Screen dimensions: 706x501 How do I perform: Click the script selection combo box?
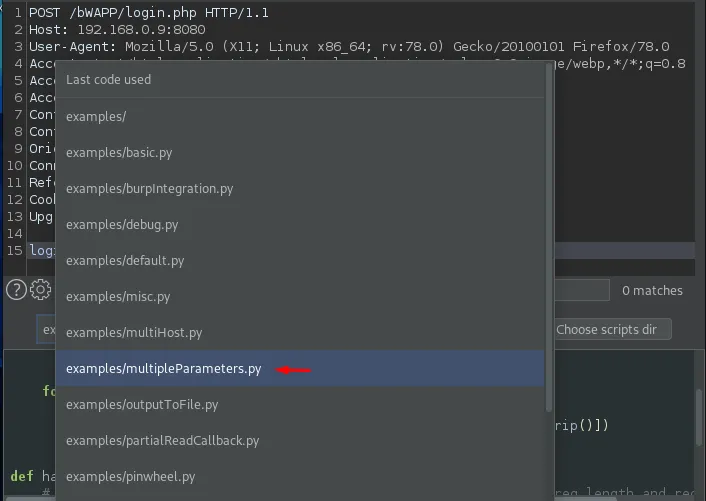[46, 329]
